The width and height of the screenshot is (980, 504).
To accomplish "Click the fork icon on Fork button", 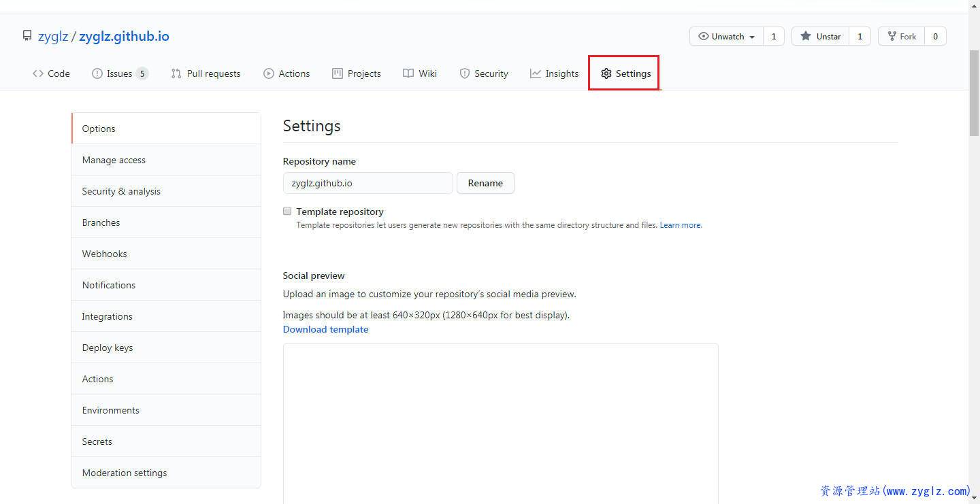I will [x=892, y=36].
